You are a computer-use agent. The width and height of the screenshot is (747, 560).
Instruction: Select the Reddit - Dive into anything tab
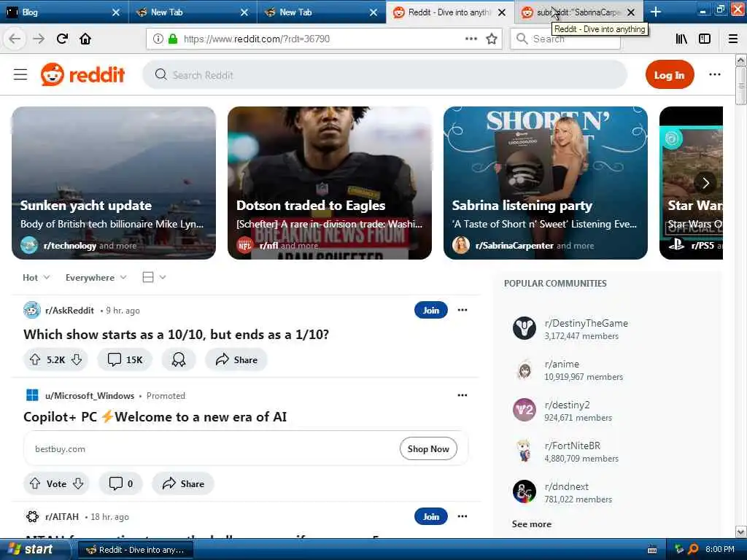(450, 12)
